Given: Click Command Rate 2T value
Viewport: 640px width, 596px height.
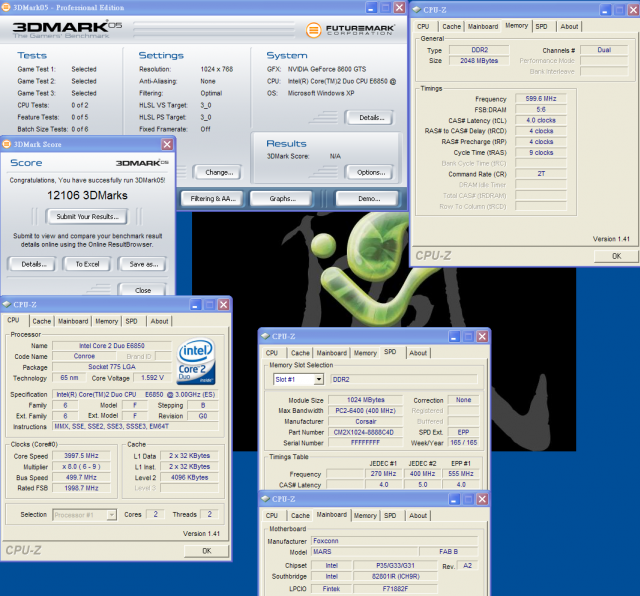Looking at the screenshot, I should 541,174.
